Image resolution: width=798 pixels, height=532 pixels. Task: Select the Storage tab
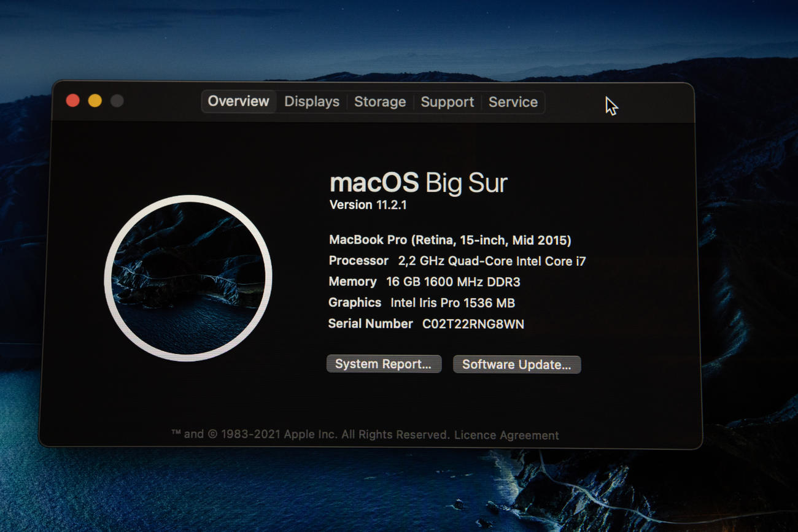coord(380,102)
